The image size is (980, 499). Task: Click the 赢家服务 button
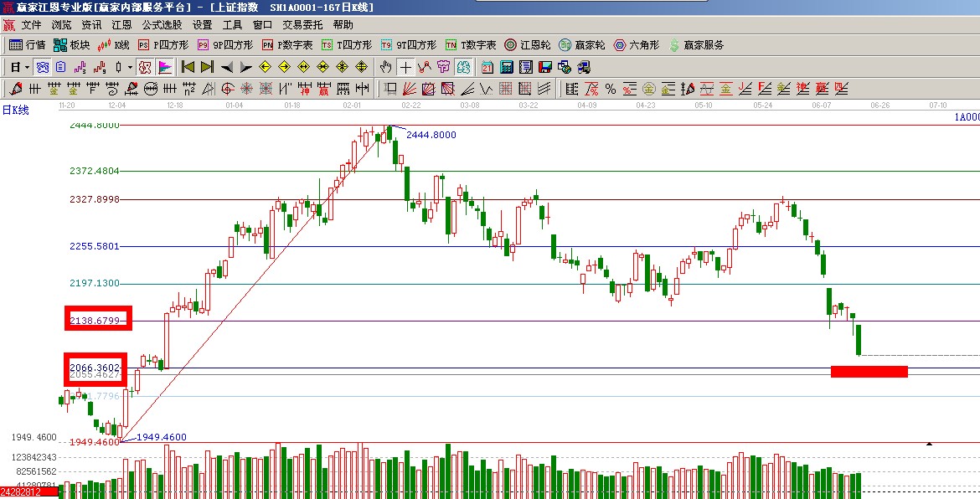pyautogui.click(x=696, y=45)
